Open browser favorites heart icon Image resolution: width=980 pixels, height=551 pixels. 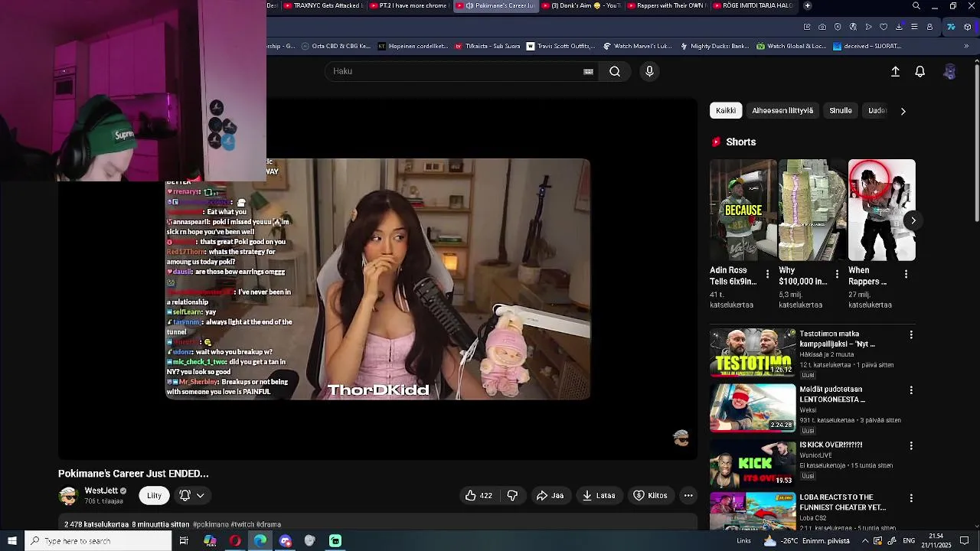tap(884, 27)
